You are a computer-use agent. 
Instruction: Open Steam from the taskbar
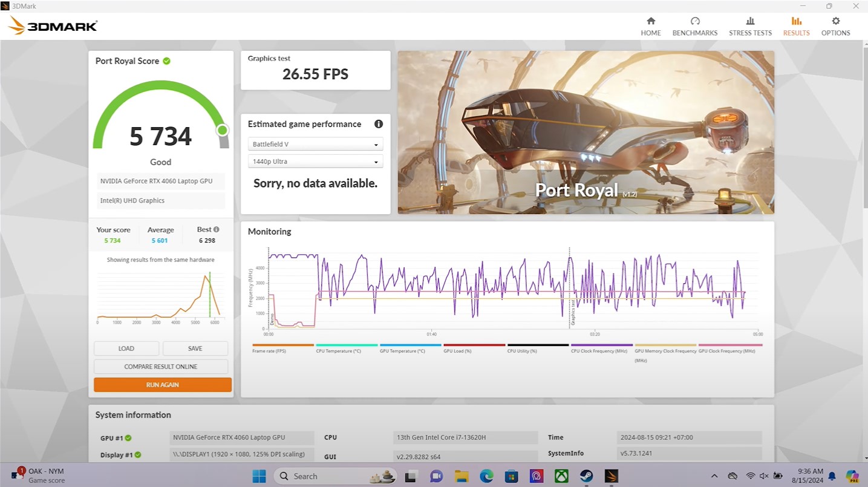586,476
